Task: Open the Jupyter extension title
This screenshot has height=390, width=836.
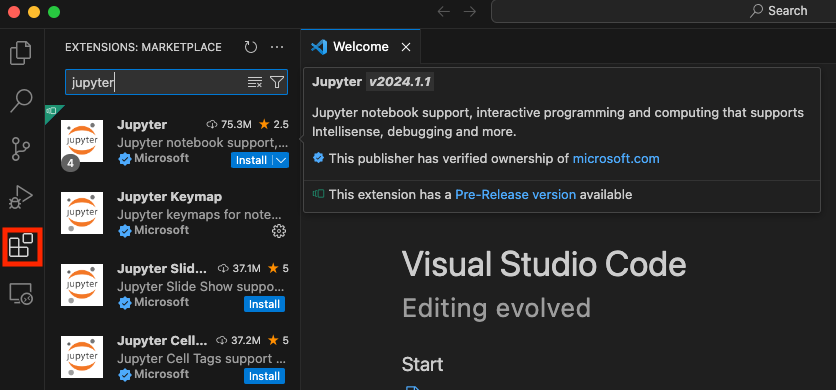Action: 142,125
